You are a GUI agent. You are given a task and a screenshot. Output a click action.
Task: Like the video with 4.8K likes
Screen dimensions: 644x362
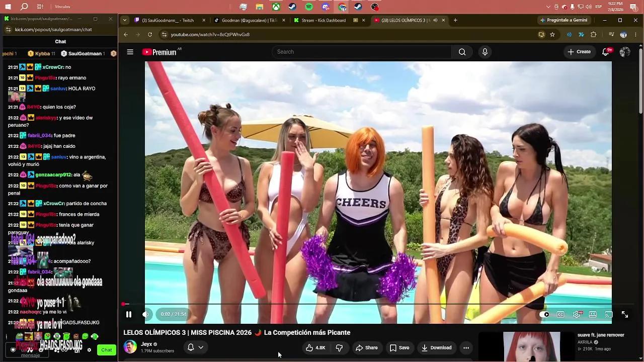pos(315,347)
